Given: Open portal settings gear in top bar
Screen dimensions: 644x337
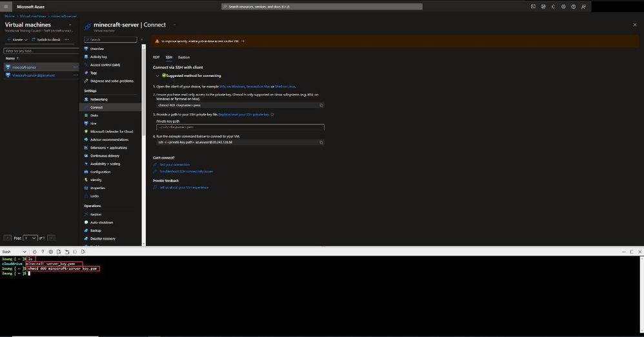Looking at the screenshot, I should 563,6.
